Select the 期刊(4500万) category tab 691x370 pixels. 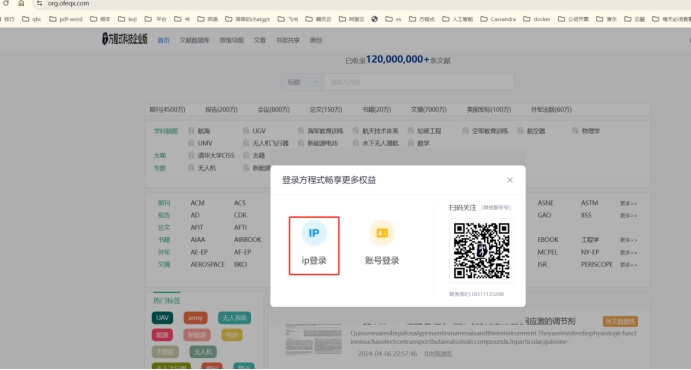pyautogui.click(x=167, y=110)
